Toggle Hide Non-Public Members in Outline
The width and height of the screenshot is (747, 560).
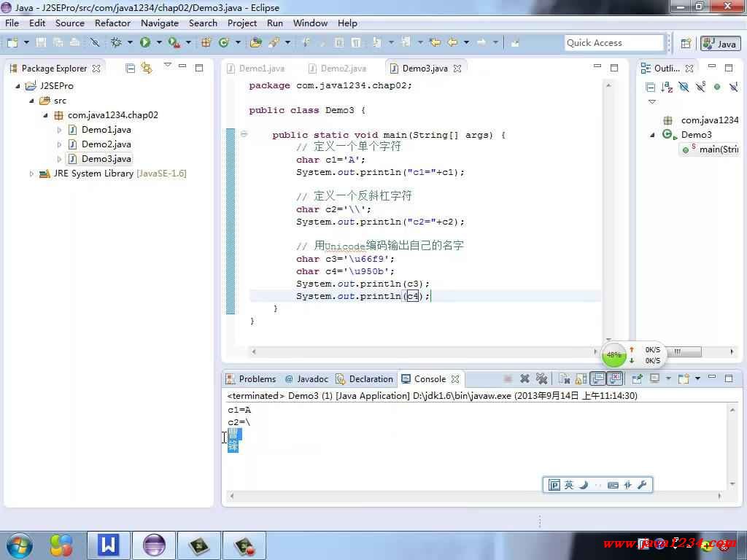tap(717, 87)
